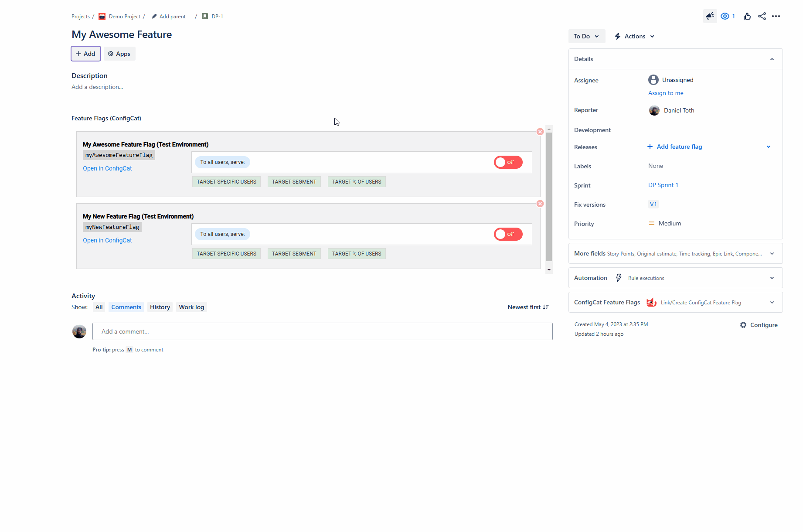803x532 pixels.
Task: Enable TARGET SPECIFIC USERS for awesome flag
Action: pyautogui.click(x=226, y=181)
